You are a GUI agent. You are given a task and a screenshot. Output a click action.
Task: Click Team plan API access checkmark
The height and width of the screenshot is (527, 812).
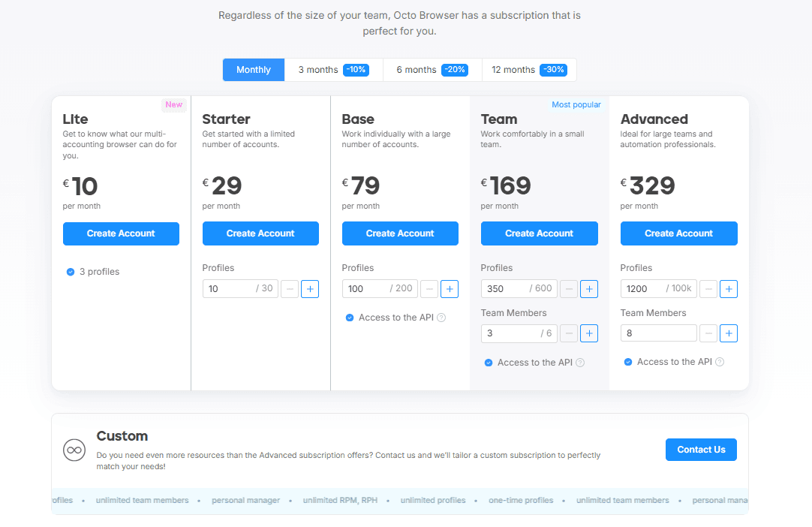point(489,363)
